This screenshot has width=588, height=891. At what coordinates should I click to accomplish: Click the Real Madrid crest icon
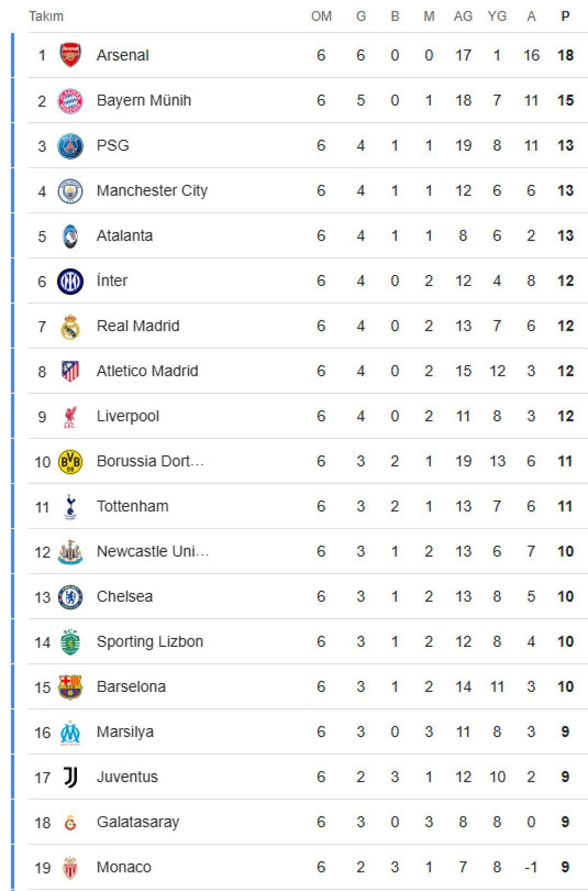click(70, 327)
